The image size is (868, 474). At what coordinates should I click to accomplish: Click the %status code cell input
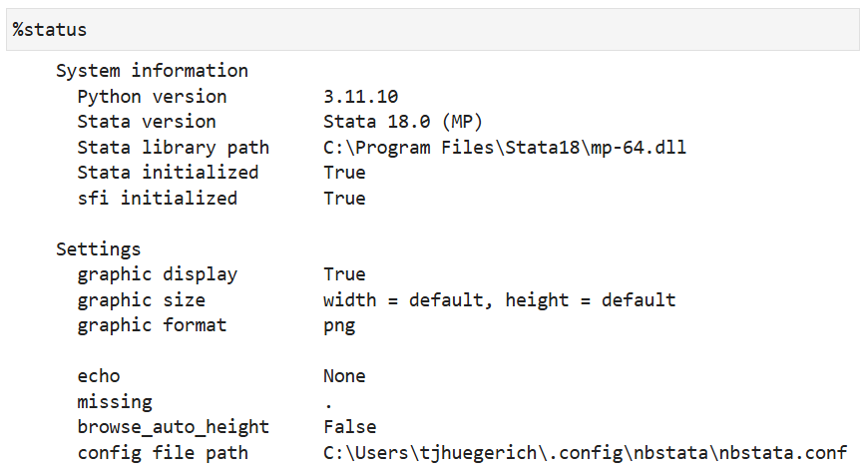[x=433, y=29]
